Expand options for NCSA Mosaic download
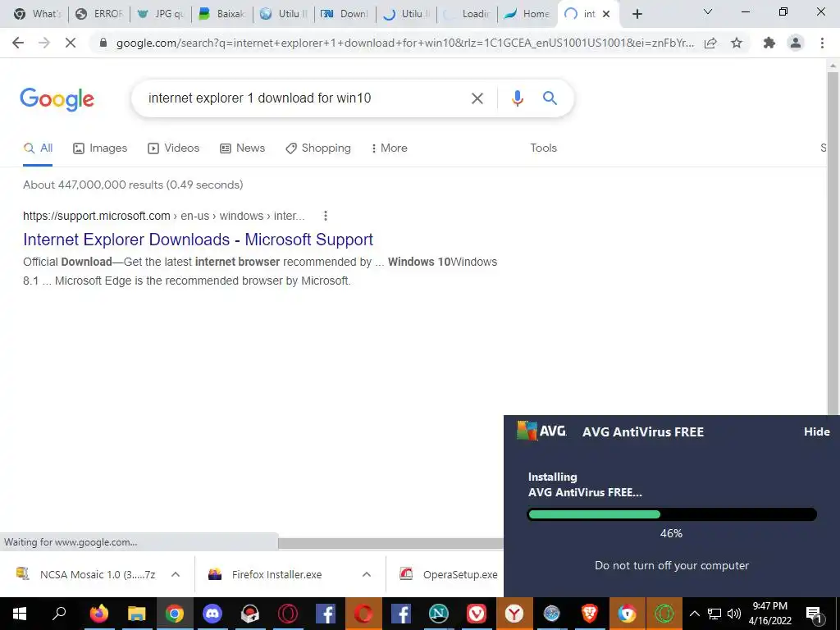This screenshot has height=630, width=840. tap(176, 574)
